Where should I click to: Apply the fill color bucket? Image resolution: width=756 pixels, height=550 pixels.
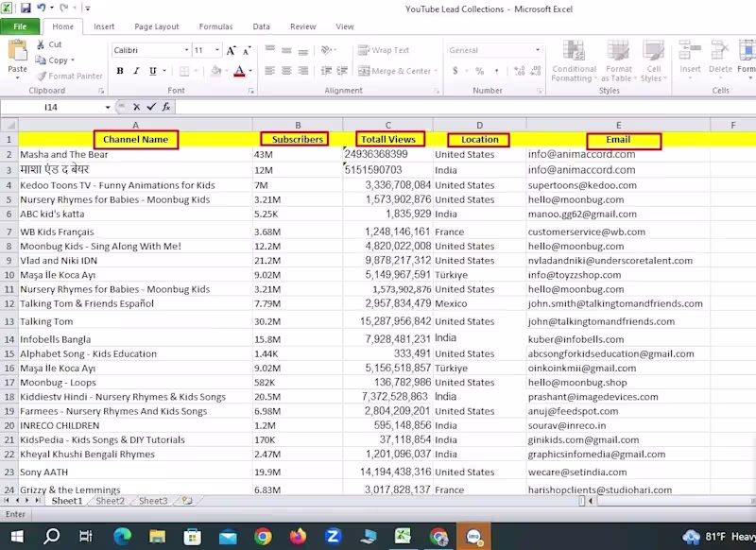click(x=215, y=71)
